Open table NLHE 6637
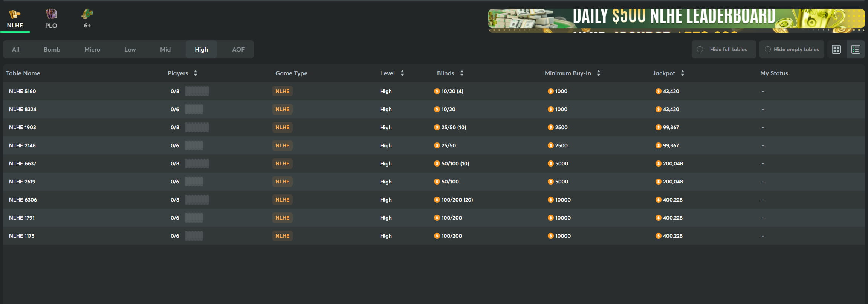 (23, 163)
